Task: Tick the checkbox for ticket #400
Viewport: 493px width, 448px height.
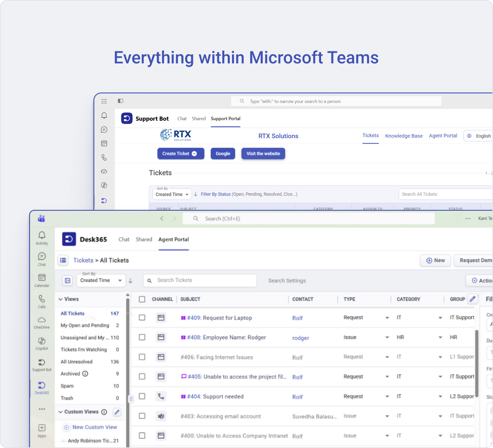Action: [x=142, y=436]
